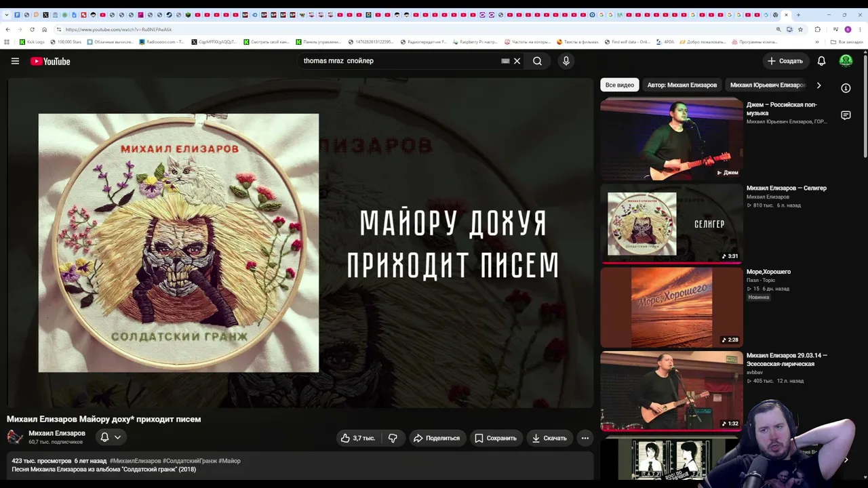Open the #МихаилЕлизаров hashtag
The width and height of the screenshot is (868, 488).
click(136, 461)
